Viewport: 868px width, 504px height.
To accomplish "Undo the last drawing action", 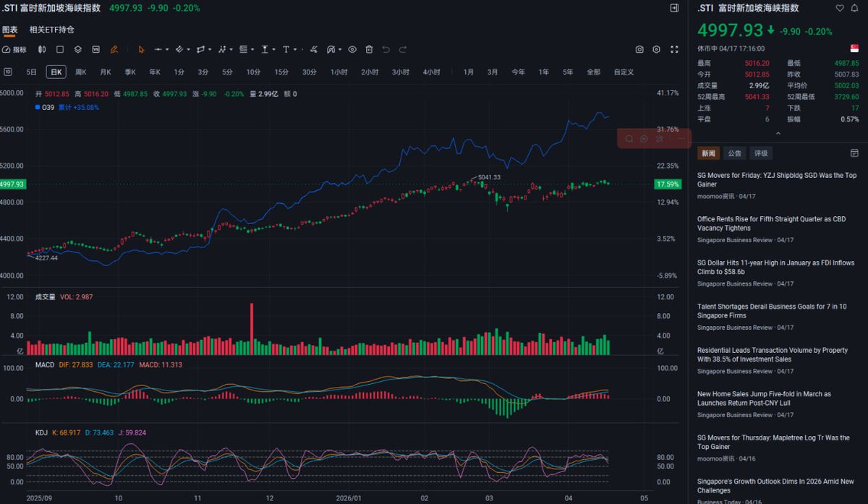I will pyautogui.click(x=386, y=49).
